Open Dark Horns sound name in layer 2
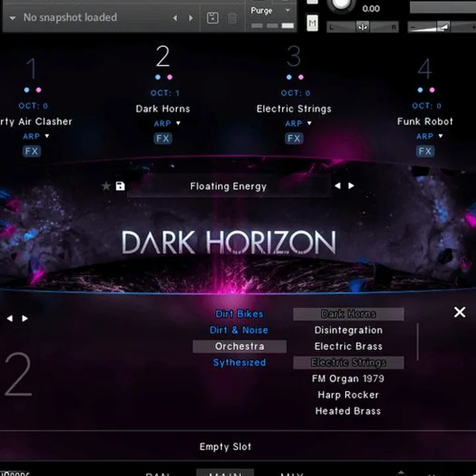Image resolution: width=476 pixels, height=476 pixels. pos(163,108)
